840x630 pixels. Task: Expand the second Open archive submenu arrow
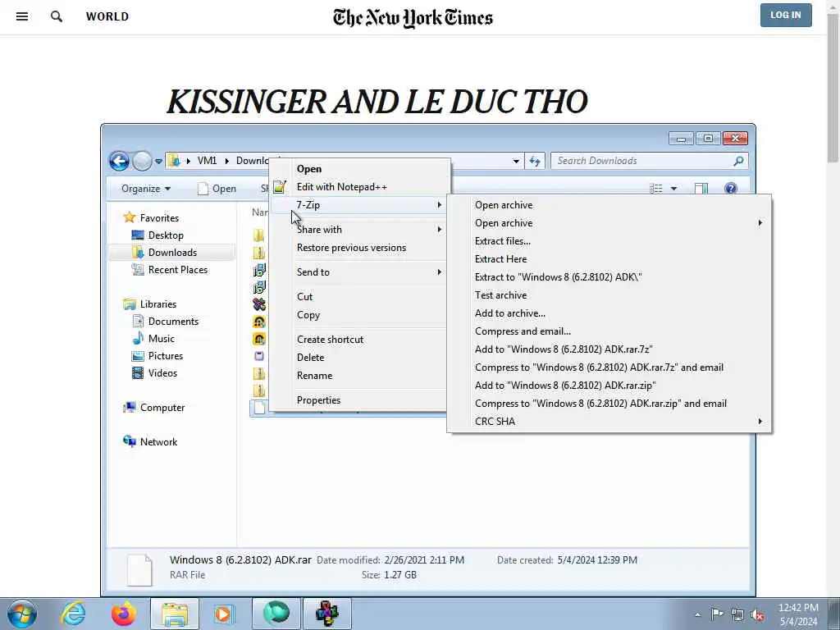pyautogui.click(x=760, y=223)
